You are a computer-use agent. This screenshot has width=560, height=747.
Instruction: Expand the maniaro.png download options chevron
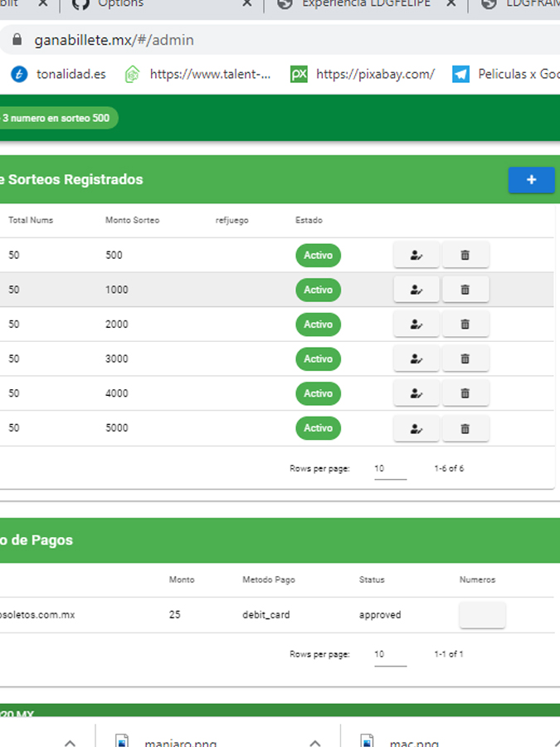pyautogui.click(x=314, y=741)
